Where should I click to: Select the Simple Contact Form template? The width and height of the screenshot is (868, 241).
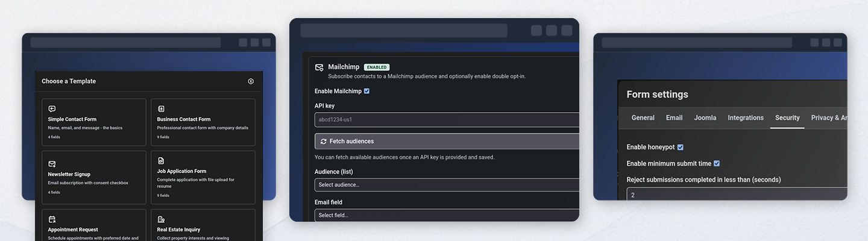[x=94, y=122]
